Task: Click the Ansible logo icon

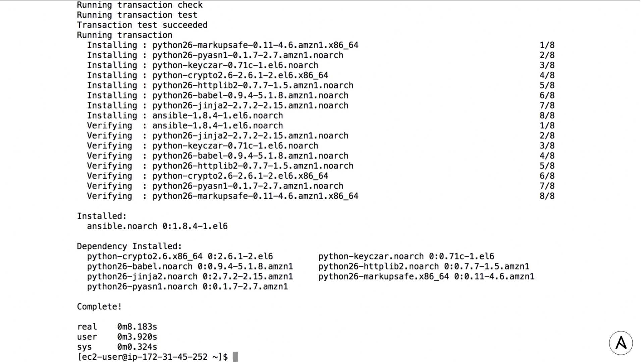Action: pos(621,343)
